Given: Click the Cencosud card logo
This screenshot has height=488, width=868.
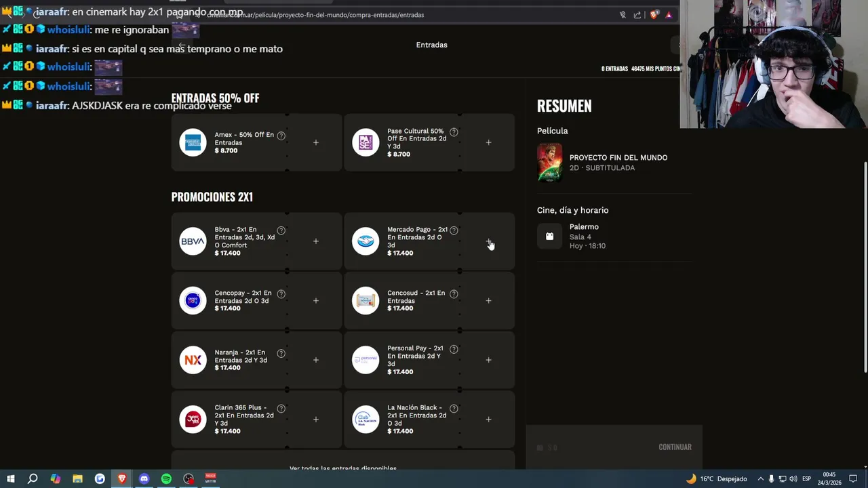Looking at the screenshot, I should pos(366,301).
